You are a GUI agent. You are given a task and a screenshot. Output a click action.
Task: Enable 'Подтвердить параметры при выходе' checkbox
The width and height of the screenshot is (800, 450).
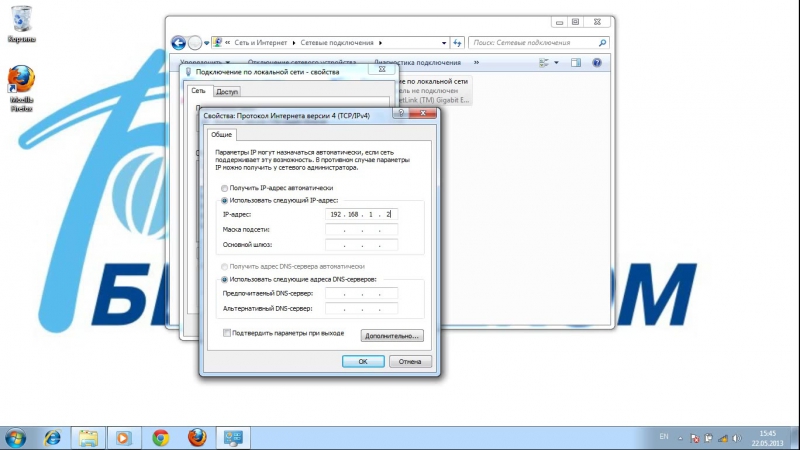pyautogui.click(x=227, y=333)
